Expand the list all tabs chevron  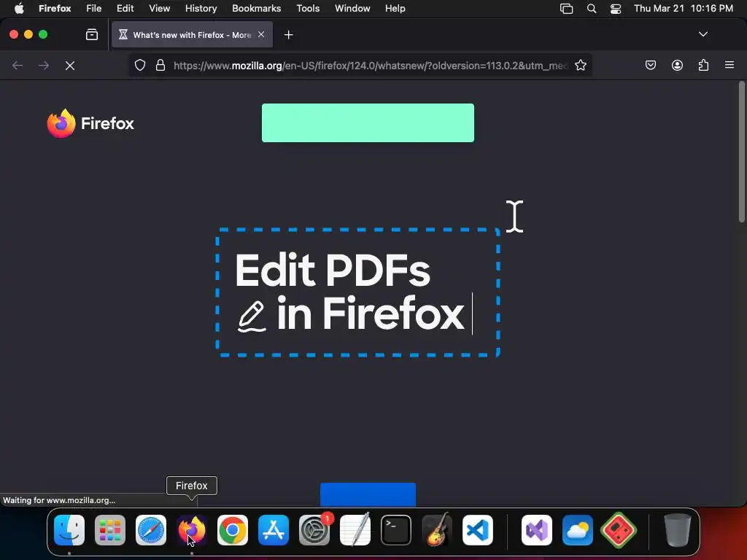tap(703, 34)
